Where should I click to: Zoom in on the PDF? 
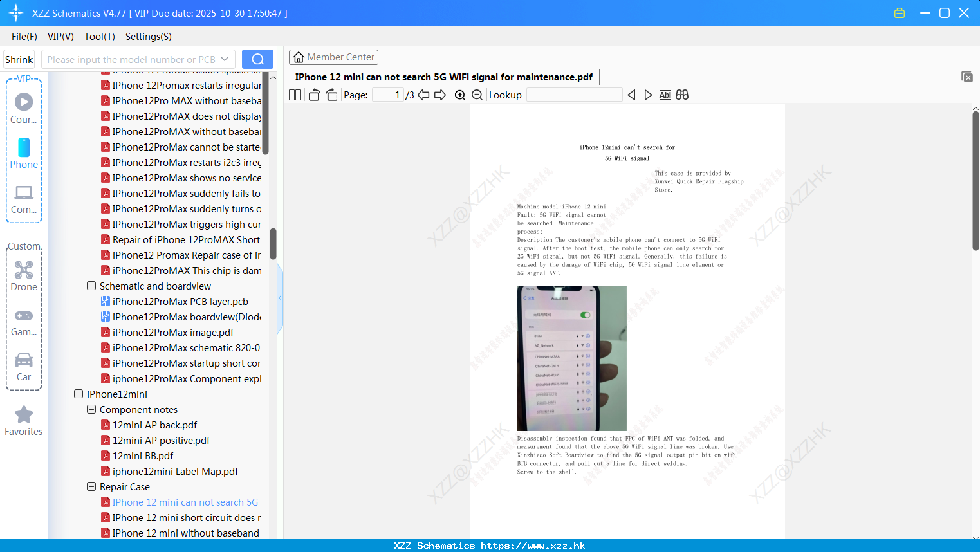pos(460,95)
